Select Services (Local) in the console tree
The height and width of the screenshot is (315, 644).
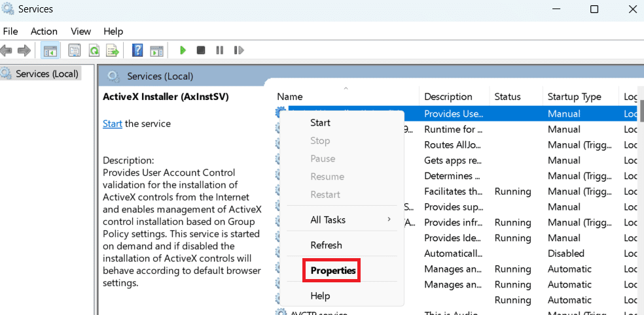pyautogui.click(x=46, y=74)
